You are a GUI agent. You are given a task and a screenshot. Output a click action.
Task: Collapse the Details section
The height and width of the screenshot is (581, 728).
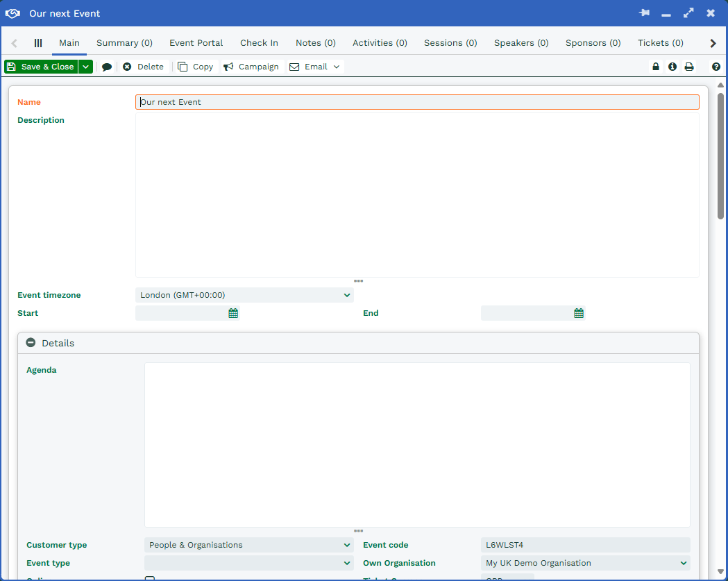tap(31, 343)
